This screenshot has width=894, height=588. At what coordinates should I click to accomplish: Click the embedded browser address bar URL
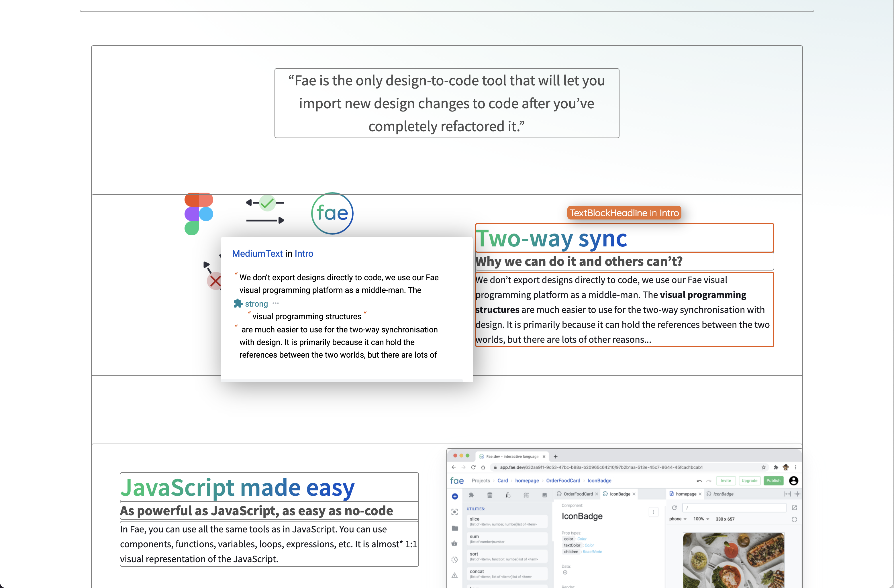601,467
